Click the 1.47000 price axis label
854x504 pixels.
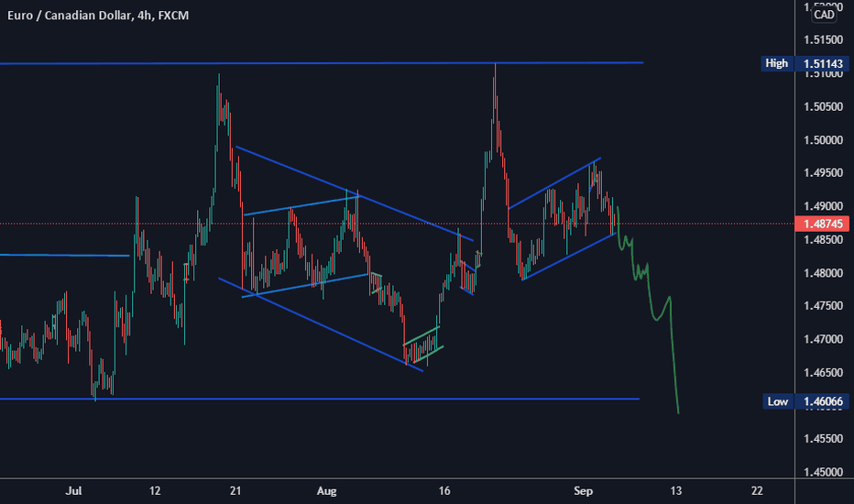(823, 339)
